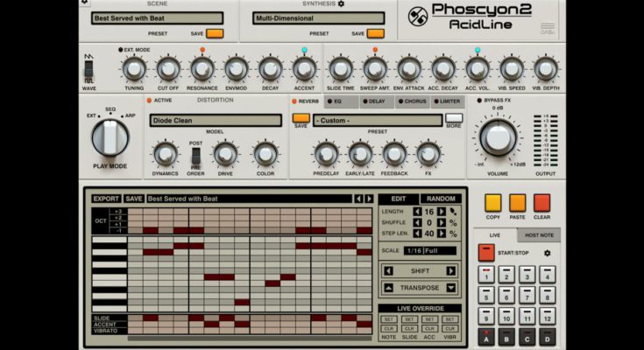This screenshot has height=350, width=644.
Task: Open the Scale 1/16 Full selector
Action: [429, 250]
